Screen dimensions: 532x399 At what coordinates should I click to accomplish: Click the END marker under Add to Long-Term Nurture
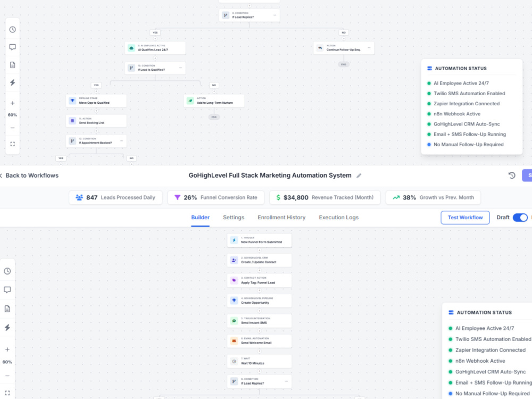(214, 117)
